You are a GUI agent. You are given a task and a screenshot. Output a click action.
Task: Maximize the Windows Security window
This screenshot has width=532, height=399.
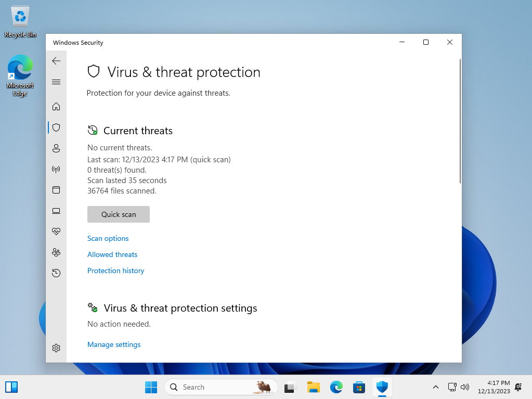click(426, 42)
